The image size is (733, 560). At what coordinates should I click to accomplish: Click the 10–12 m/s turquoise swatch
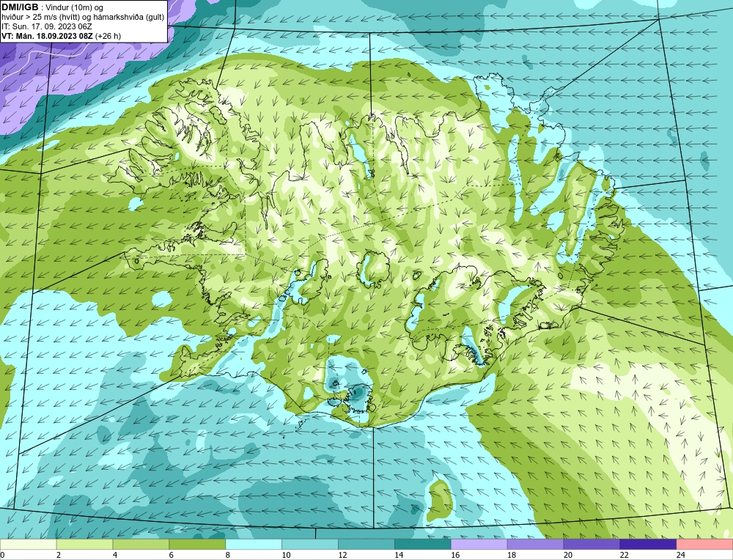pyautogui.click(x=310, y=545)
